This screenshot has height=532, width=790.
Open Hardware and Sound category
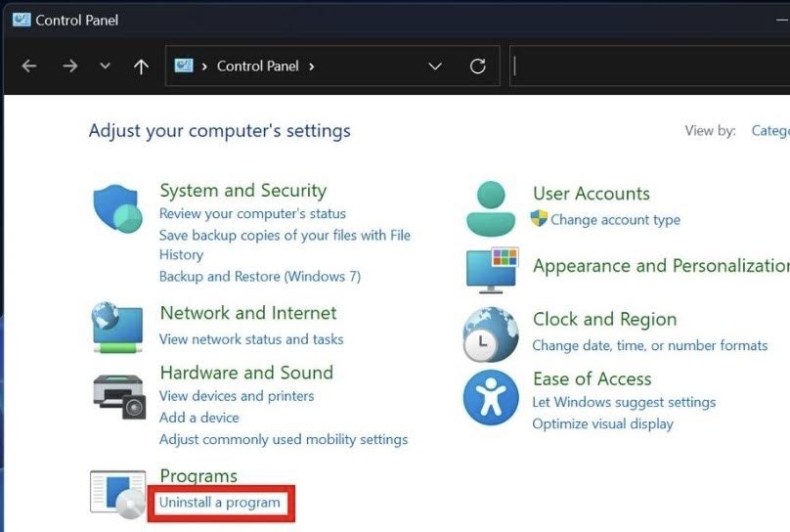[246, 373]
